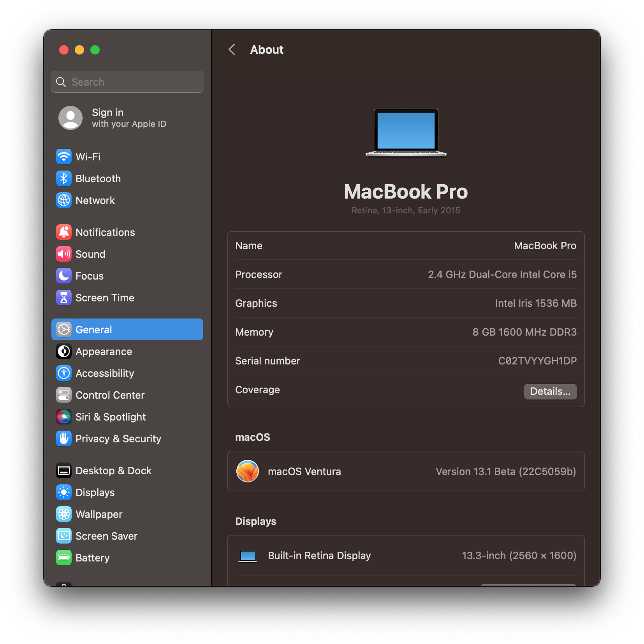644x644 pixels.
Task: Click the About page title
Action: [267, 50]
